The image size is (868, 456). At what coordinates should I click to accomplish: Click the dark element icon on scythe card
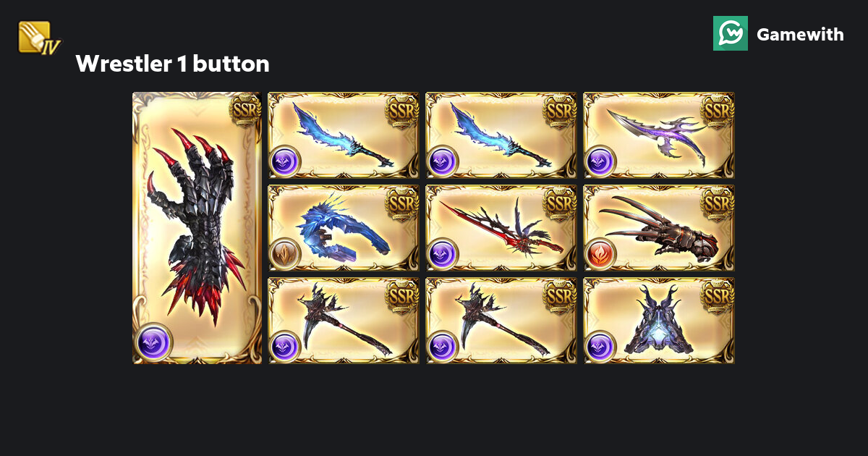pos(600,161)
